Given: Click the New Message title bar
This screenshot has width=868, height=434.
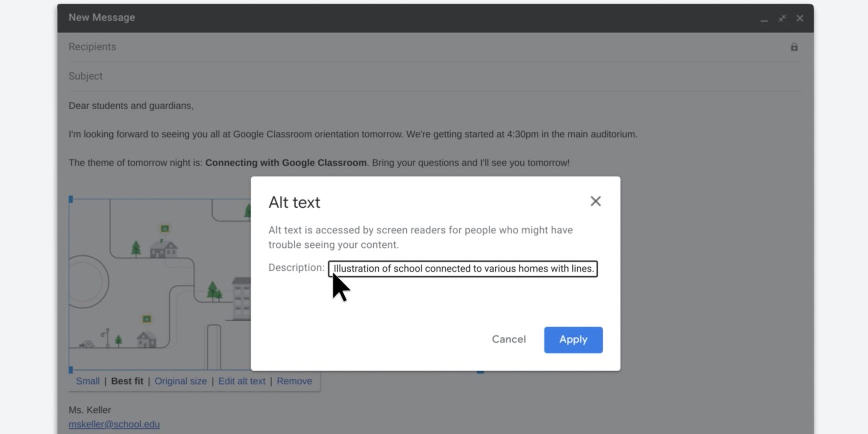Looking at the screenshot, I should 380,18.
